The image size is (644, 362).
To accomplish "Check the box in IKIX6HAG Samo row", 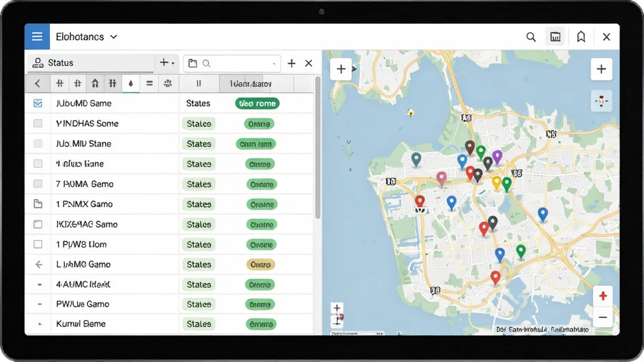I will pos(38,224).
